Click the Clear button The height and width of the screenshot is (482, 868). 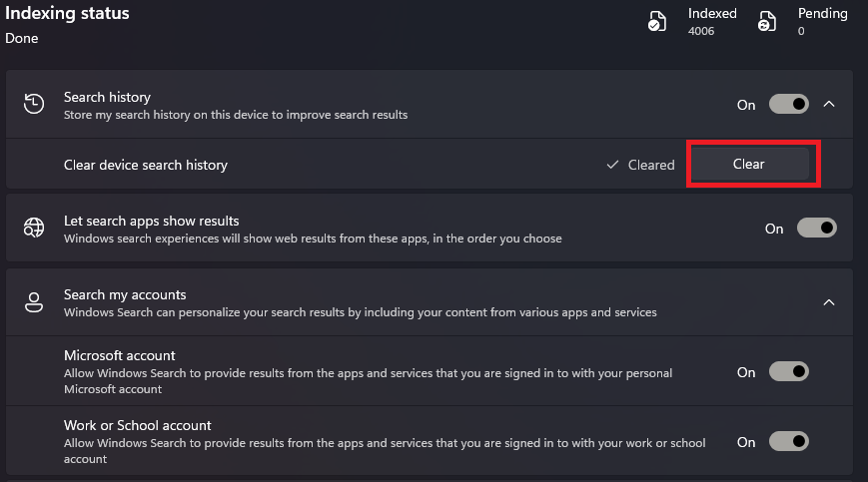(750, 165)
